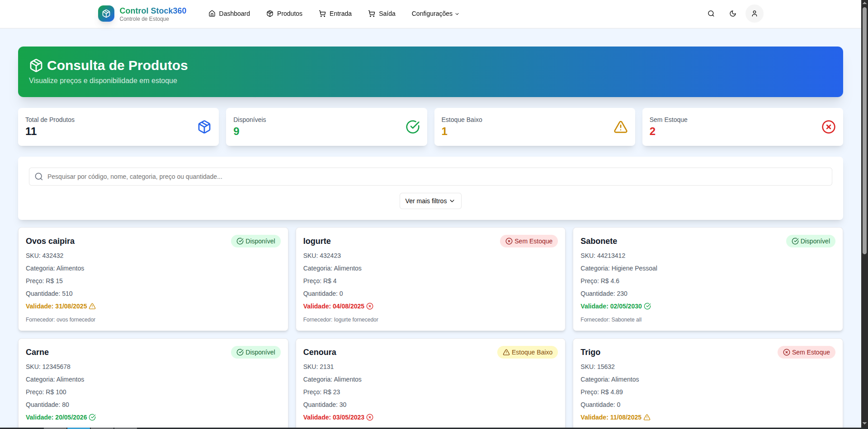The image size is (868, 429).
Task: Click the Control Stock360 logo icon
Action: point(106,14)
